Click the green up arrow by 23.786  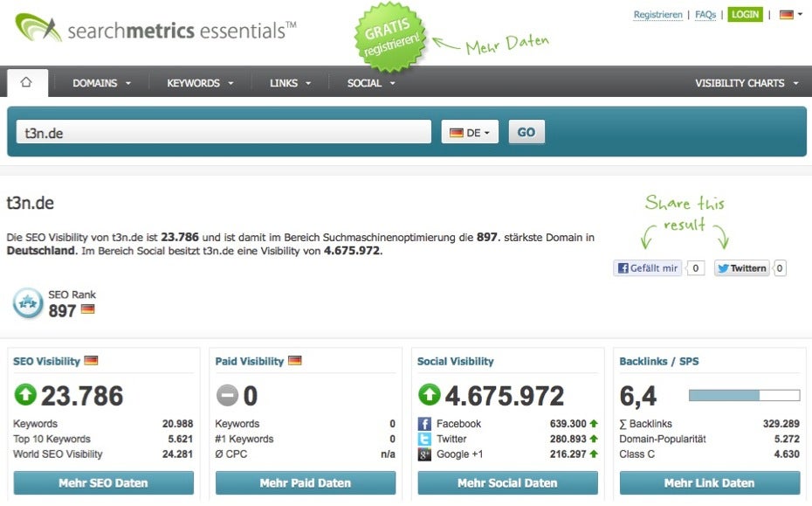click(25, 394)
